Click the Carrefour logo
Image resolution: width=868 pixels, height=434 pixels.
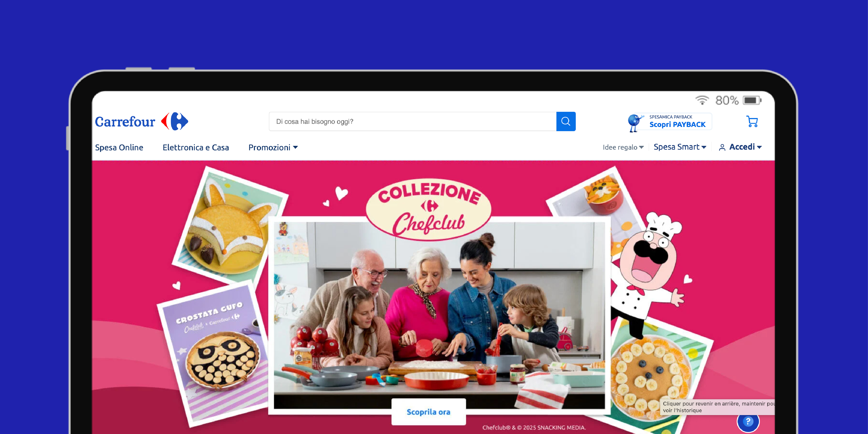pyautogui.click(x=142, y=121)
